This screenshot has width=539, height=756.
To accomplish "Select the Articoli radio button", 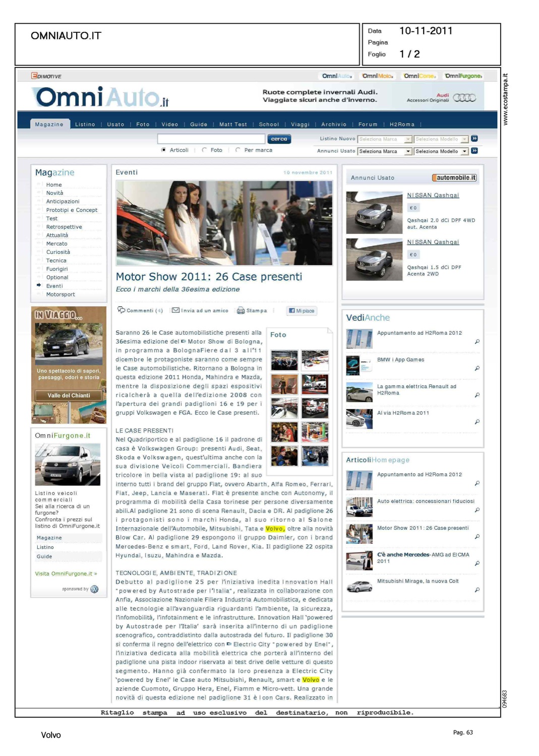I will click(163, 150).
